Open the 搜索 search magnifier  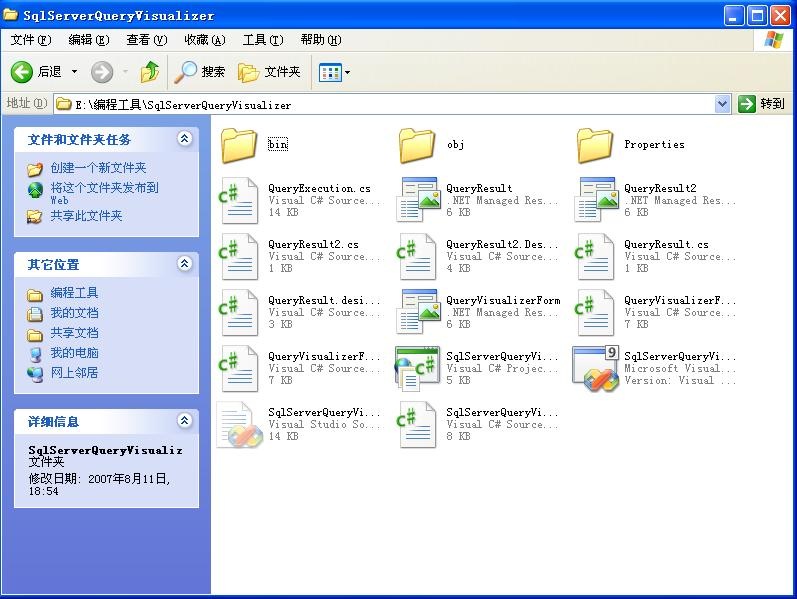(x=200, y=72)
